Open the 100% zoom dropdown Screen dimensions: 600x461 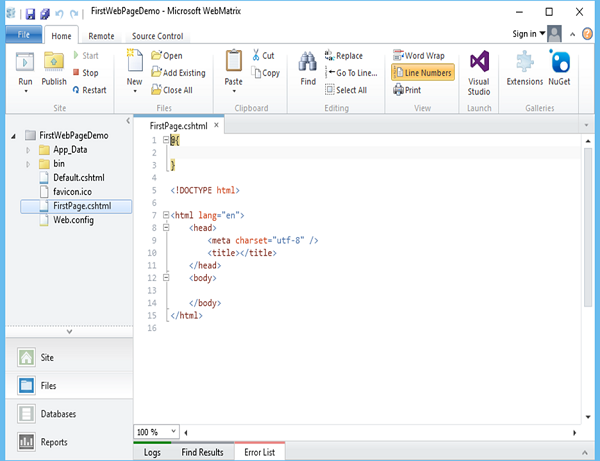point(174,431)
